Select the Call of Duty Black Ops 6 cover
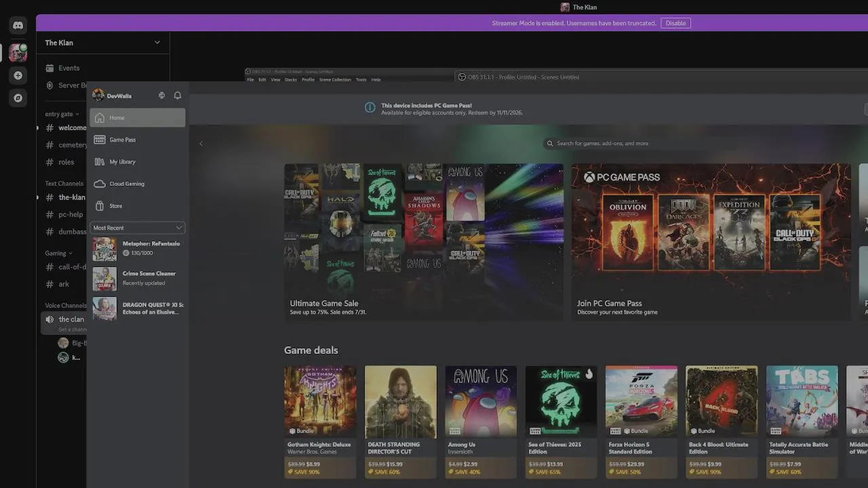 click(x=795, y=232)
